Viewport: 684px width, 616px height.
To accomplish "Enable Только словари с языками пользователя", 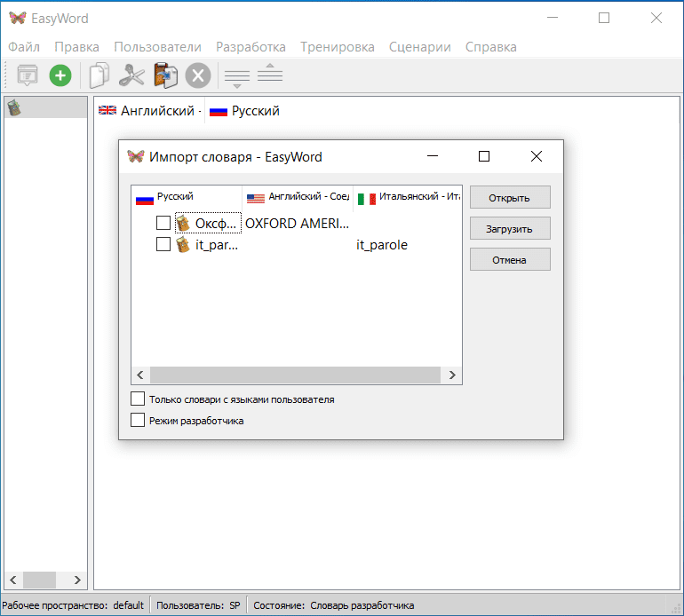I will tap(138, 399).
